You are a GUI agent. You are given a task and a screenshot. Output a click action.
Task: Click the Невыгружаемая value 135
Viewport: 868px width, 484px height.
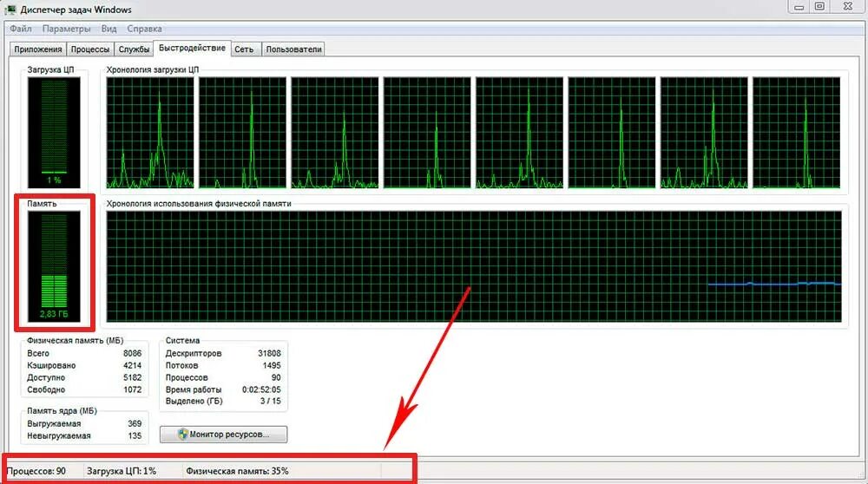[135, 435]
